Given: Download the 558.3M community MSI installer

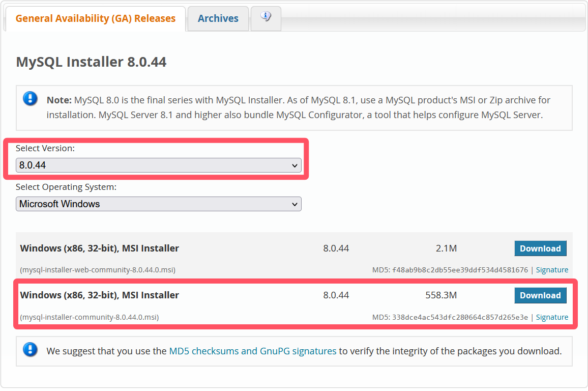Looking at the screenshot, I should point(540,295).
